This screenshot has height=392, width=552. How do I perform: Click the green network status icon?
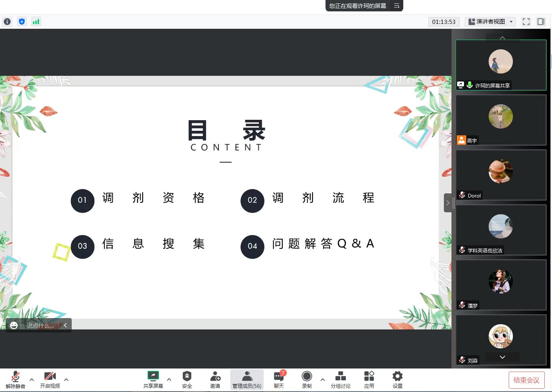click(x=36, y=22)
